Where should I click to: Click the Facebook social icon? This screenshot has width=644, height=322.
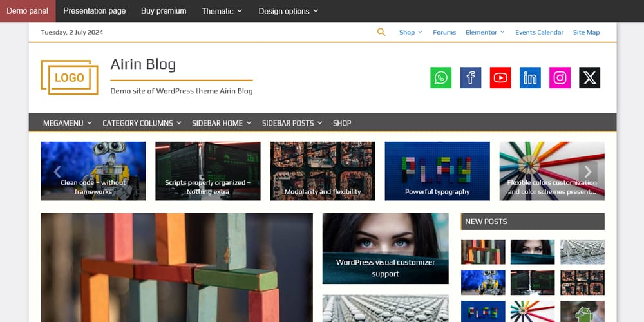point(470,78)
